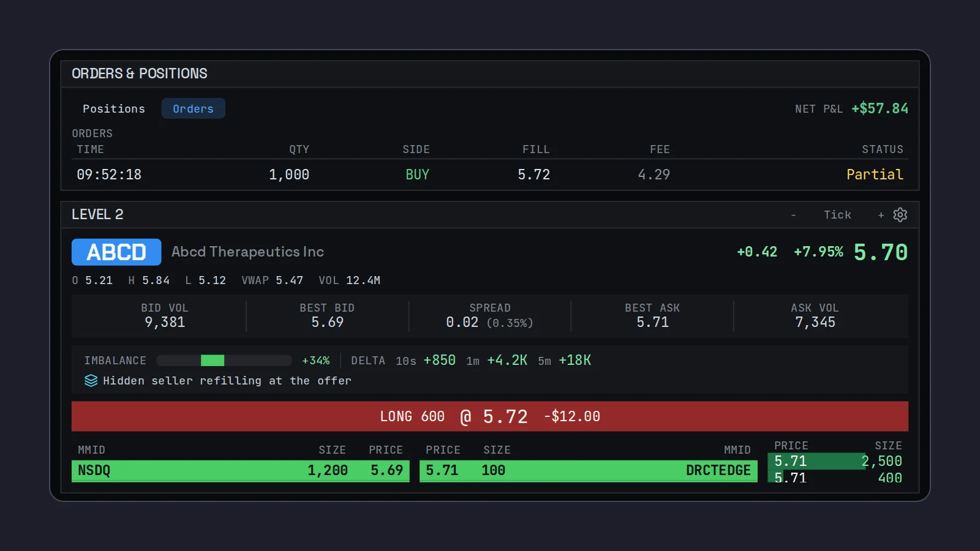Click the ABCD ticker symbol badge
Screen dimensions: 980x551
pyautogui.click(x=116, y=252)
